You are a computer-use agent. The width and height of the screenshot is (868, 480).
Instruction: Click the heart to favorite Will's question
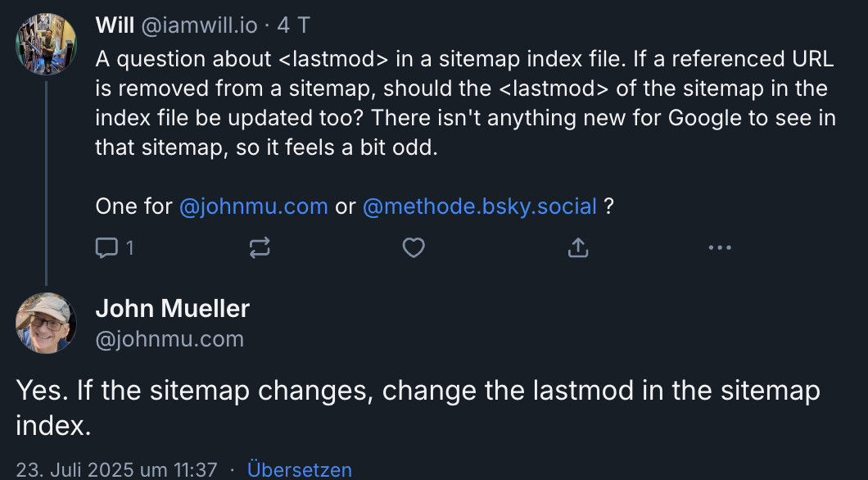414,247
